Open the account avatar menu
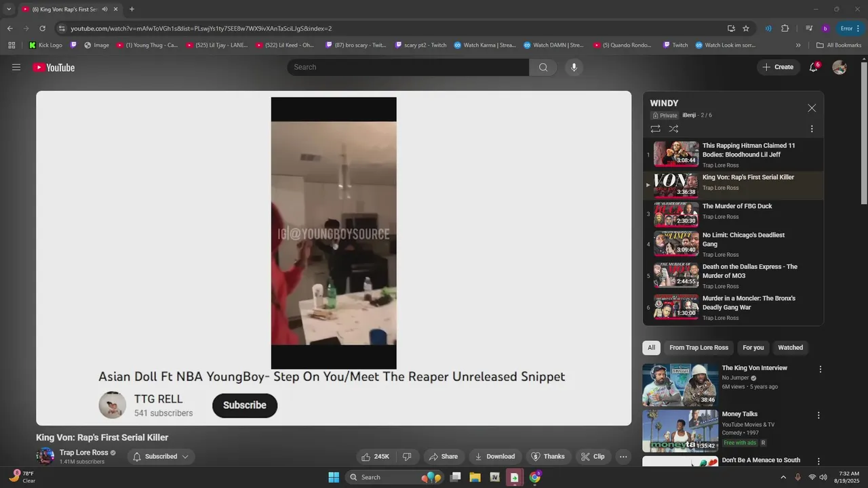The image size is (868, 488). pyautogui.click(x=840, y=67)
